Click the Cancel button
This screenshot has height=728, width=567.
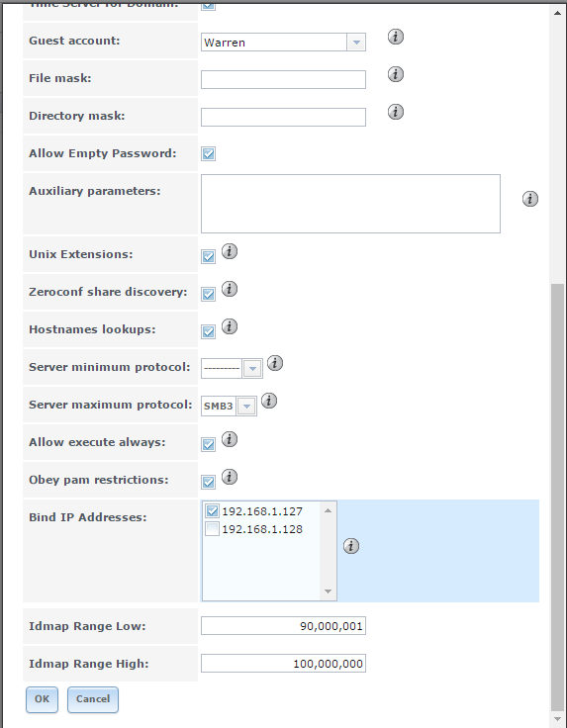93,699
